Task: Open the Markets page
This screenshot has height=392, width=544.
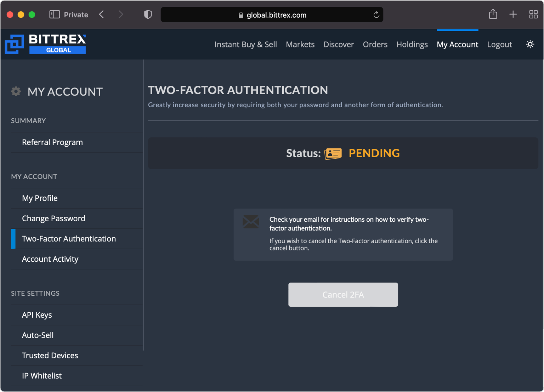Action: (300, 44)
